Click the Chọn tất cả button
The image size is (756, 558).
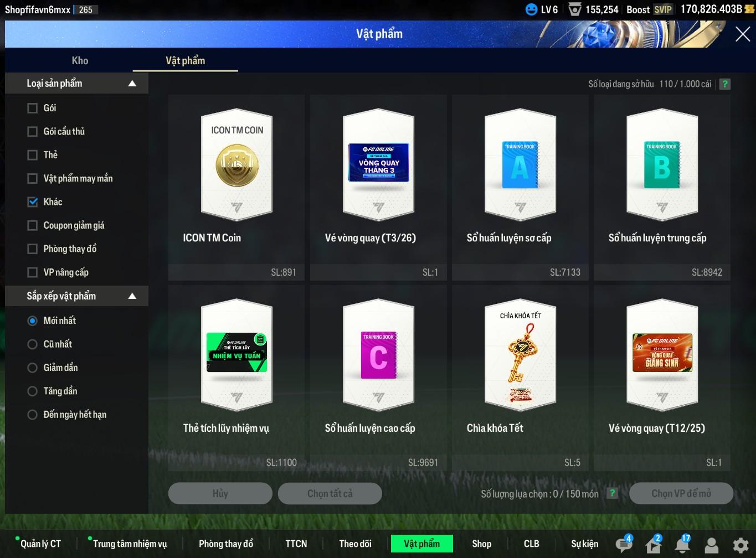tap(330, 493)
